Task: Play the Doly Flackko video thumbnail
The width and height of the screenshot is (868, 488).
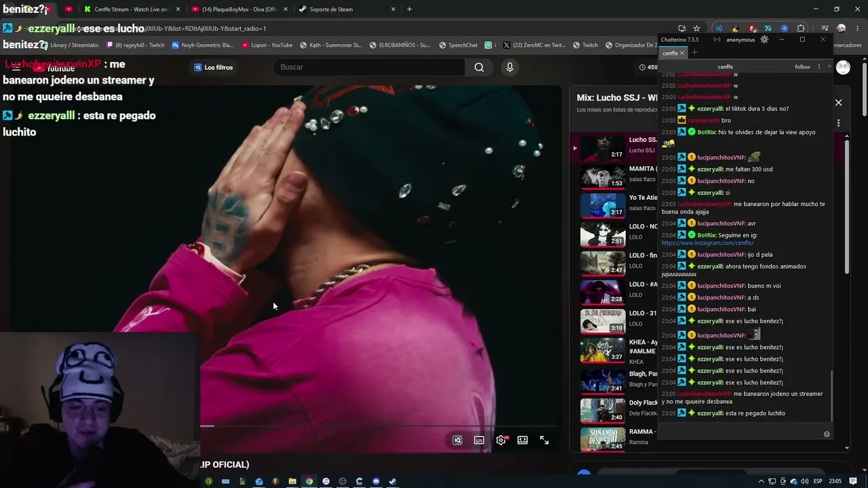Action: [x=603, y=410]
